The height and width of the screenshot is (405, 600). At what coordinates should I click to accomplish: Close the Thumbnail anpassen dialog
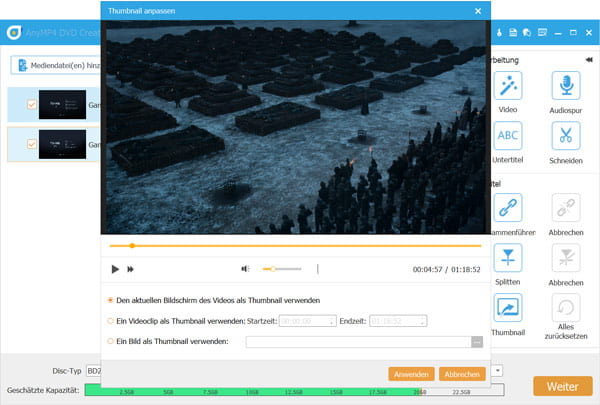[478, 11]
